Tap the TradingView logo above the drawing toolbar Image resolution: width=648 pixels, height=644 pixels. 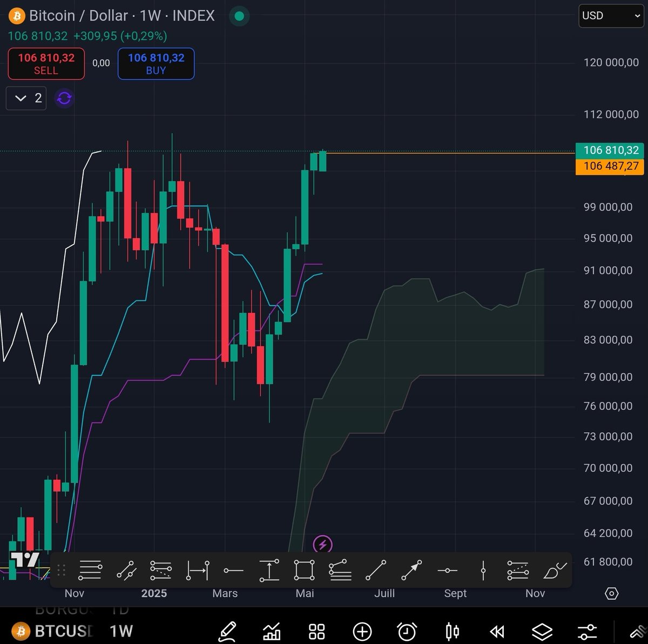25,560
